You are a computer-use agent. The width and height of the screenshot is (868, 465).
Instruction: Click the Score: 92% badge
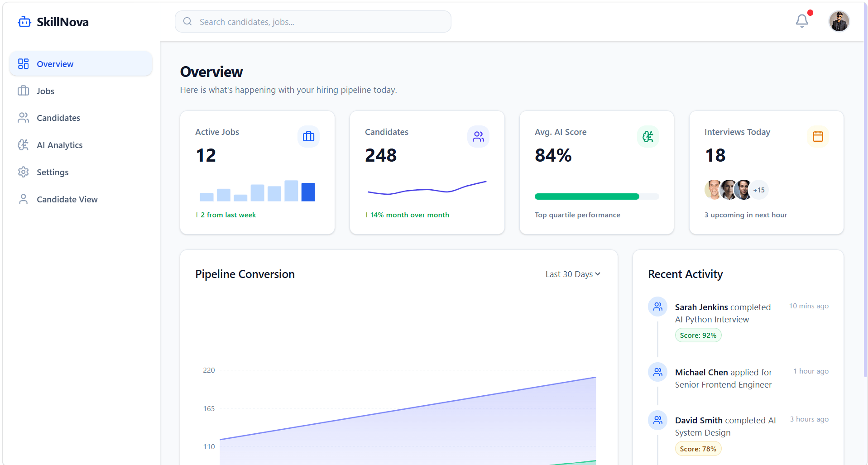pos(698,336)
